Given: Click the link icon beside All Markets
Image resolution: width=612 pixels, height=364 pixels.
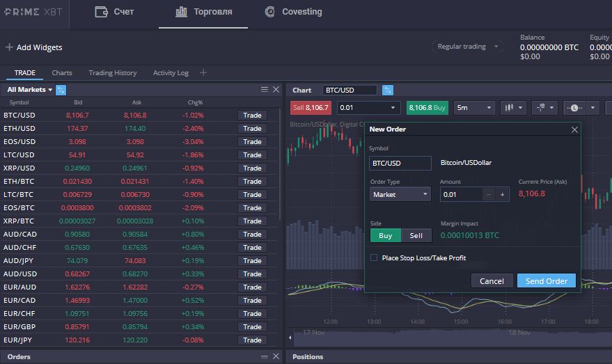Looking at the screenshot, I should [61, 90].
